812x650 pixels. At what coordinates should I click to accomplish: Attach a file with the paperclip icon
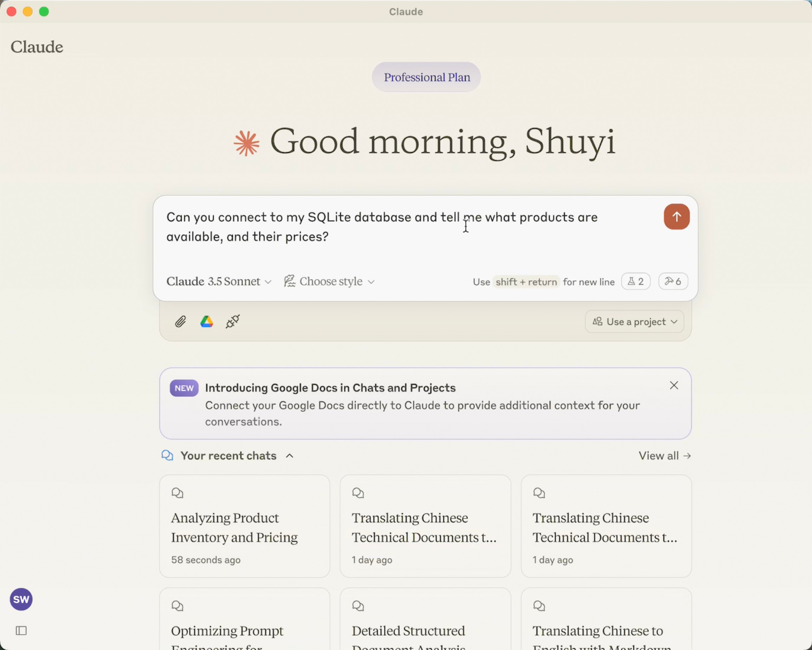point(180,322)
